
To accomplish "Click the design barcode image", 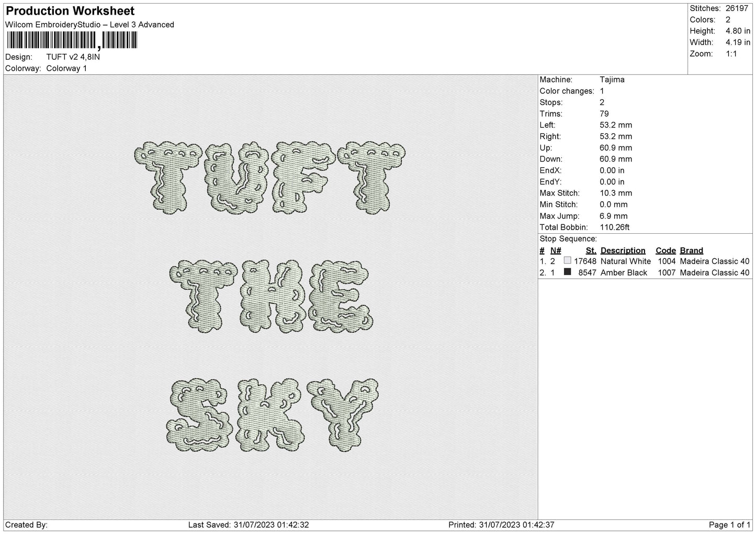I will 71,40.
